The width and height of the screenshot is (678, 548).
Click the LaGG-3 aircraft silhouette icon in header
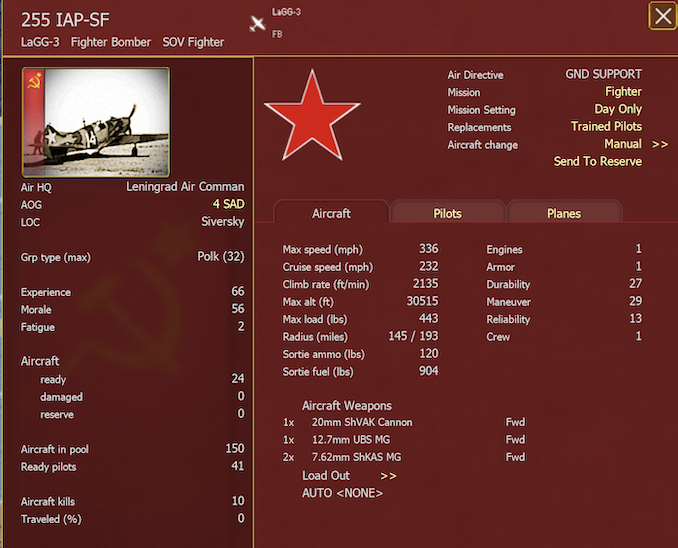[x=257, y=24]
